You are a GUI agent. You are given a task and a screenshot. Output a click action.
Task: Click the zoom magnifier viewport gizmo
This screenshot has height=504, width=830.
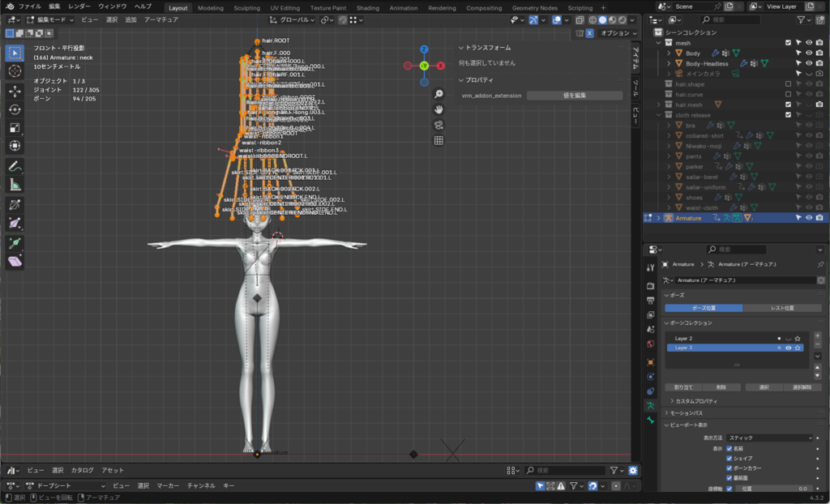439,94
